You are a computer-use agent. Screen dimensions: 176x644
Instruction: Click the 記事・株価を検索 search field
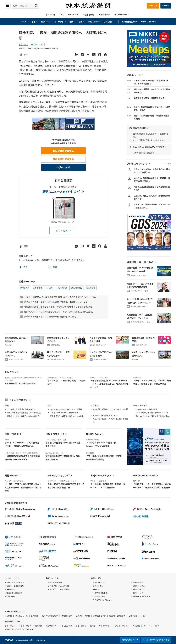23,5
